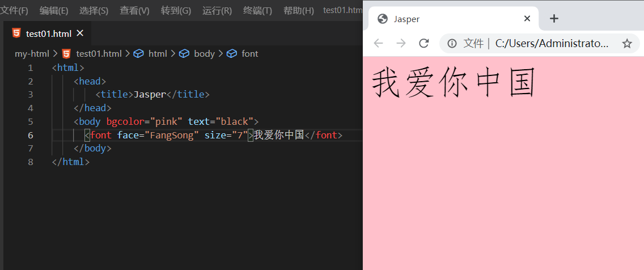Click the browser reload button
This screenshot has width=644, height=270.
tap(423, 44)
